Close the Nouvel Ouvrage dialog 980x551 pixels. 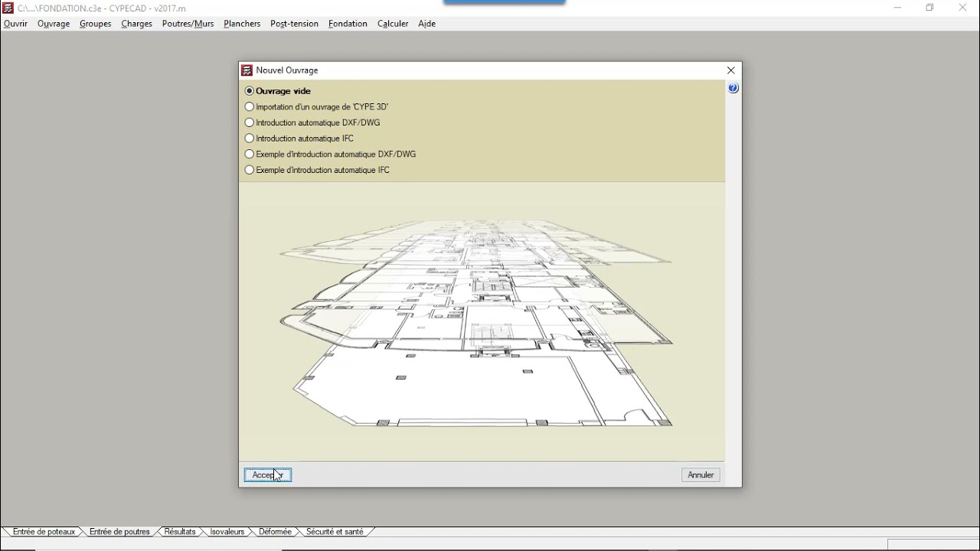(731, 70)
